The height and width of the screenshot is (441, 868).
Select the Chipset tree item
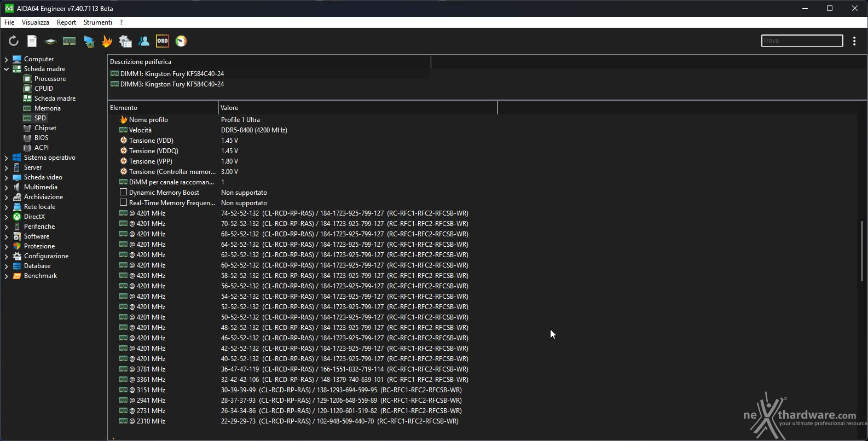pos(45,128)
